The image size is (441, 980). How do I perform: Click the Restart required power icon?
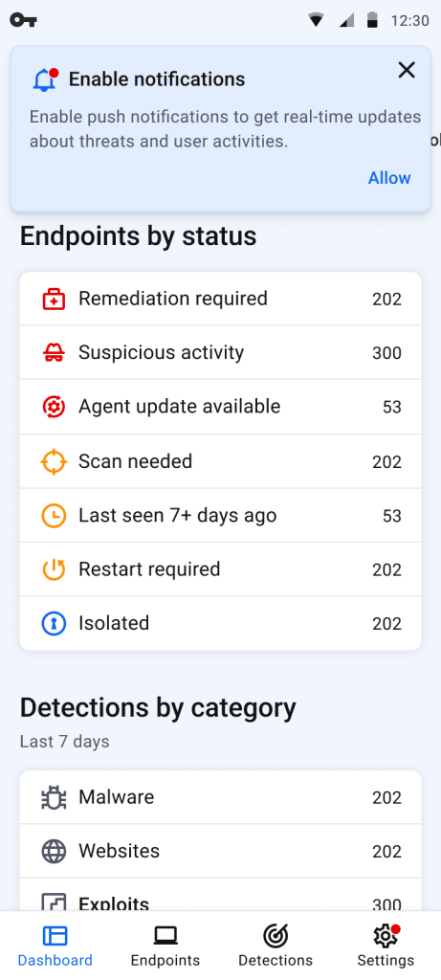(54, 569)
